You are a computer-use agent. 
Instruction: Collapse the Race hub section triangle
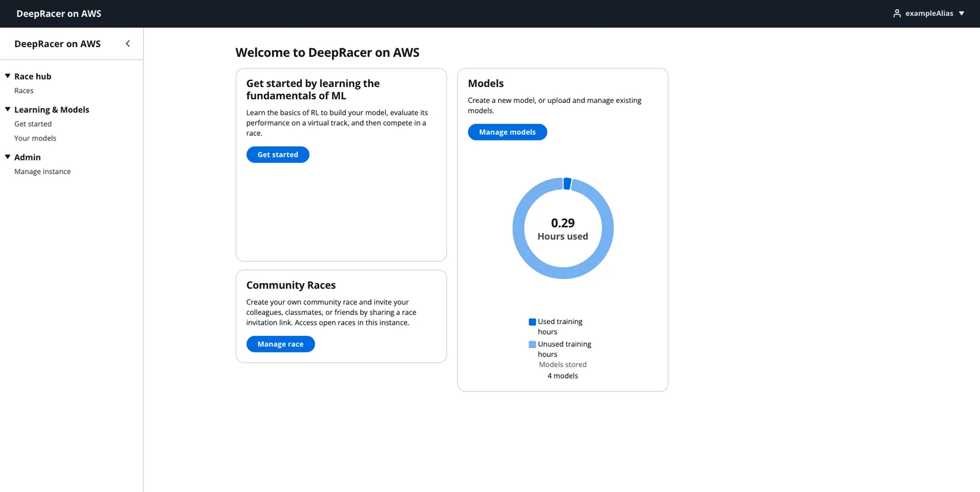pyautogui.click(x=8, y=76)
